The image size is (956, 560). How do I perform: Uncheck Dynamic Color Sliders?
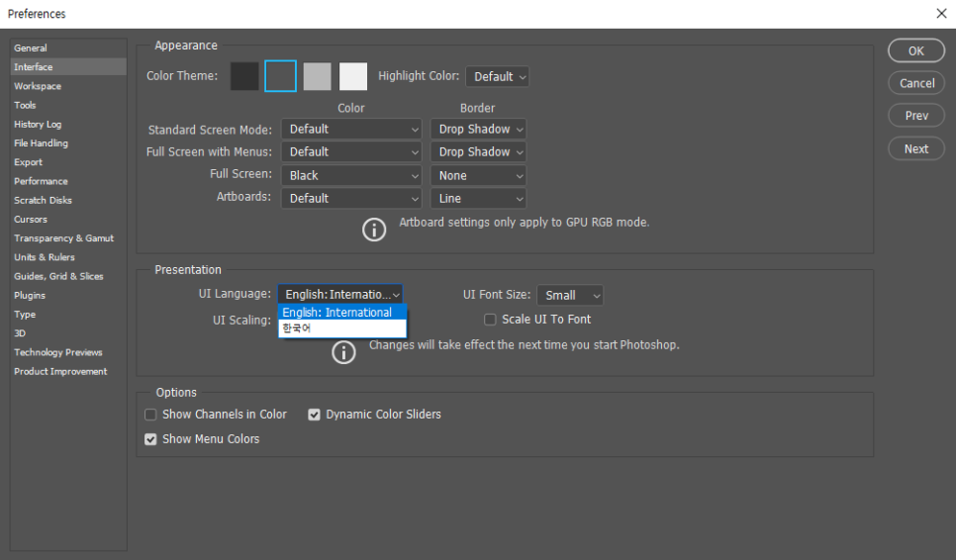pyautogui.click(x=314, y=415)
